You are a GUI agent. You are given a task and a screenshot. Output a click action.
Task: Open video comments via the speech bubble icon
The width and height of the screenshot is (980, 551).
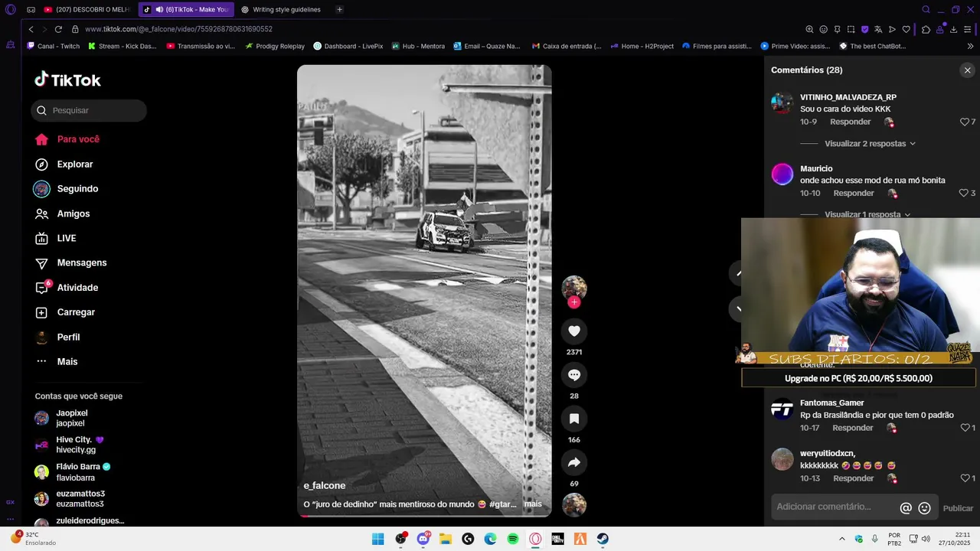(x=574, y=375)
